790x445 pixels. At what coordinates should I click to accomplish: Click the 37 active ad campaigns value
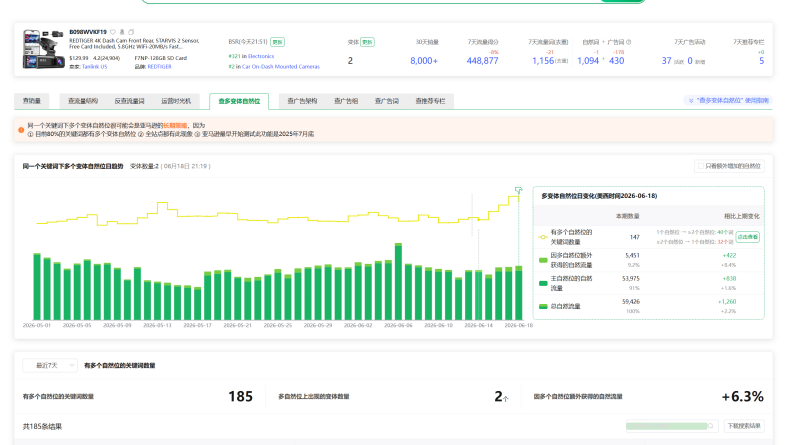tap(666, 60)
